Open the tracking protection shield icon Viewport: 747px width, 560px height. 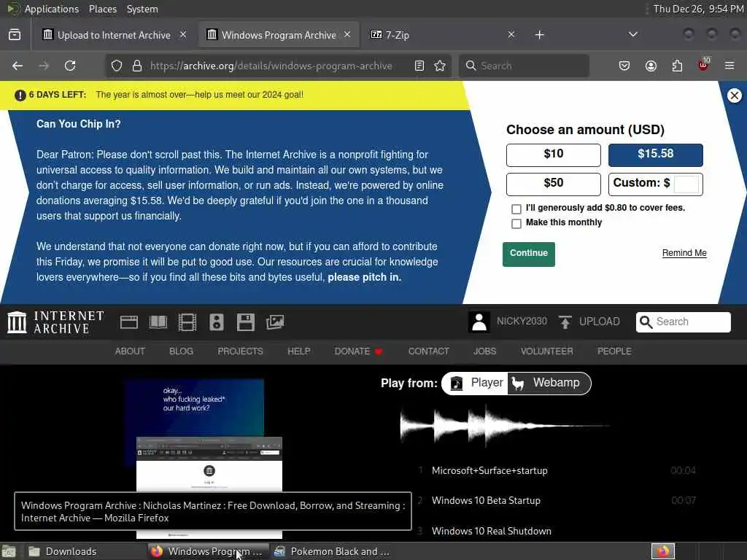[117, 66]
